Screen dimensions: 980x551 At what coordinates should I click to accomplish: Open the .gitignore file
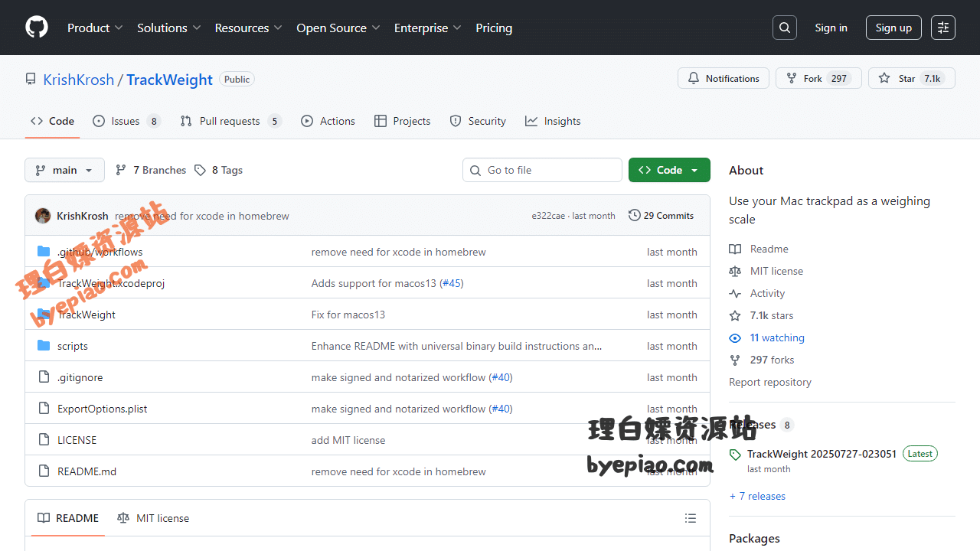point(80,377)
